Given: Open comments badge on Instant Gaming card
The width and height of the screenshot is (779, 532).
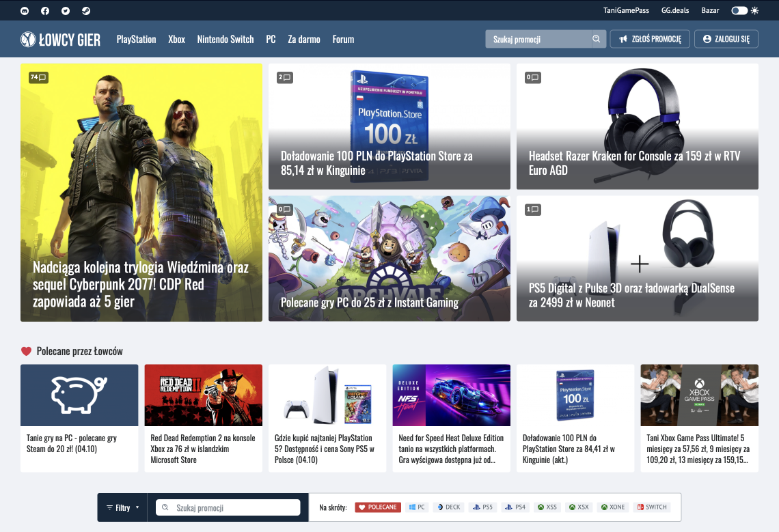Looking at the screenshot, I should point(285,209).
